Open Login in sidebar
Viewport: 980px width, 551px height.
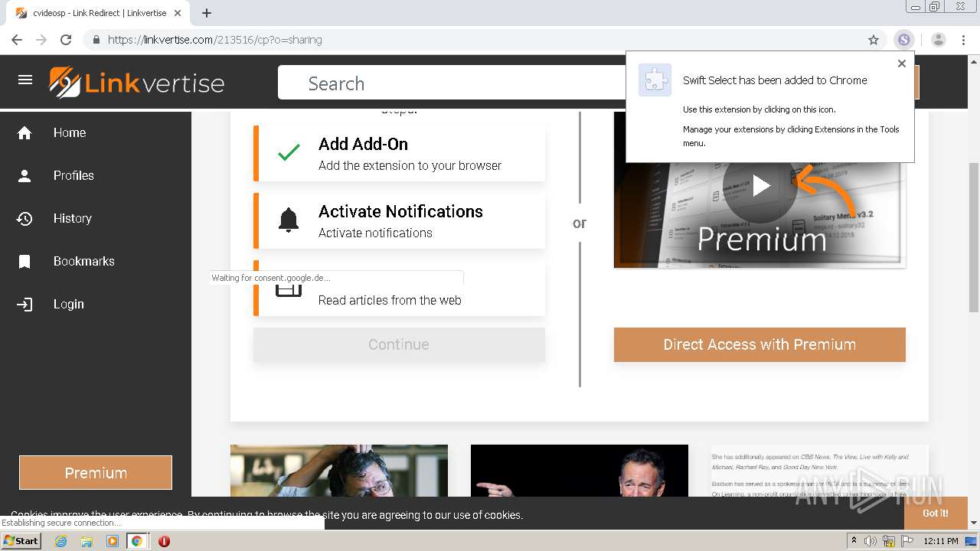68,304
